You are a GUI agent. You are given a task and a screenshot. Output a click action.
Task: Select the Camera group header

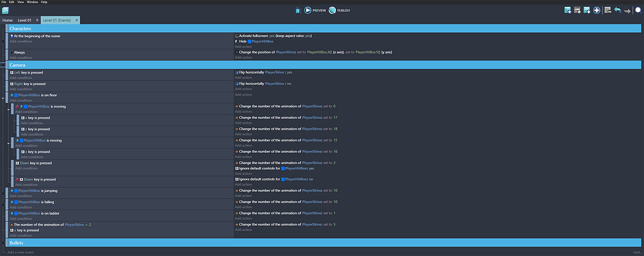click(325, 65)
